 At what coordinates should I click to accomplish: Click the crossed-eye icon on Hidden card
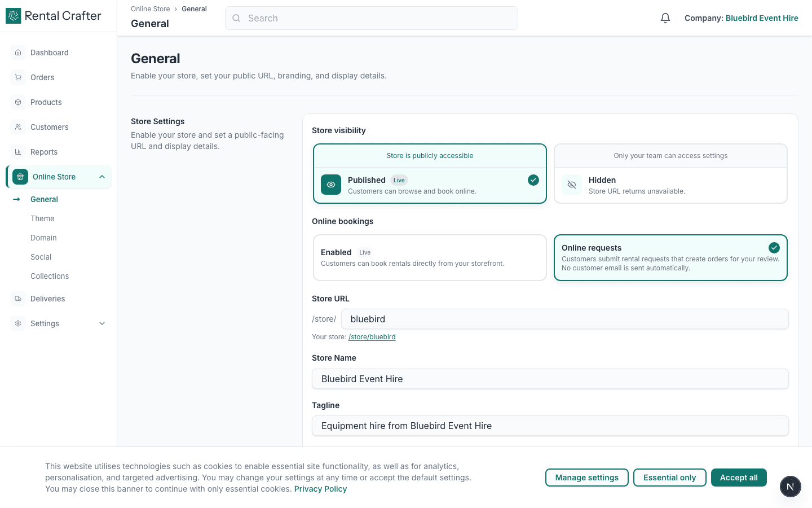click(x=572, y=185)
